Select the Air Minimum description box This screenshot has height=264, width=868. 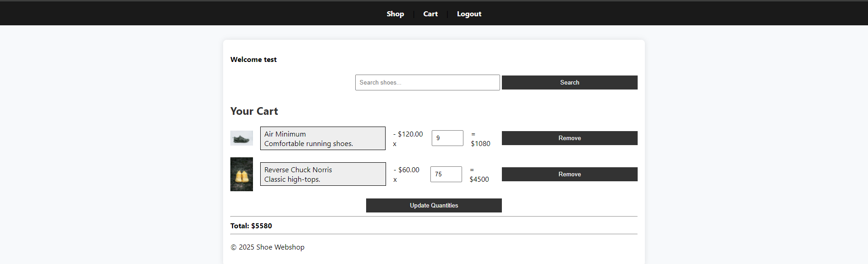[x=323, y=138]
